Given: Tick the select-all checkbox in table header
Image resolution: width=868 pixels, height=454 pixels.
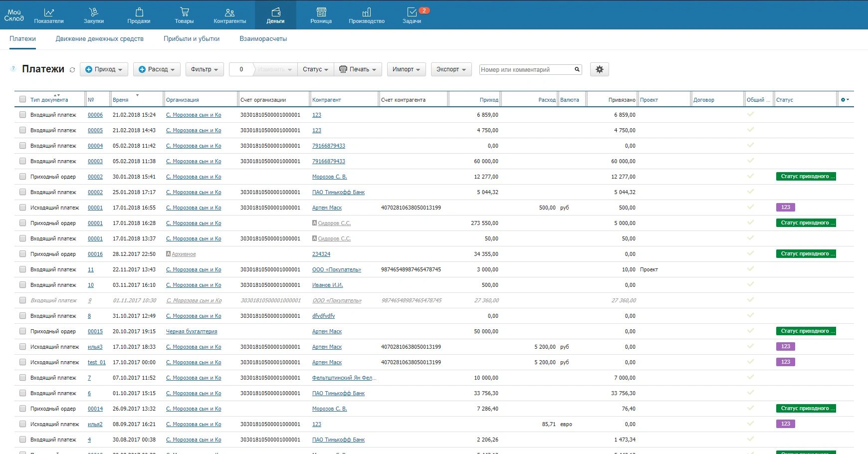Looking at the screenshot, I should pos(22,99).
